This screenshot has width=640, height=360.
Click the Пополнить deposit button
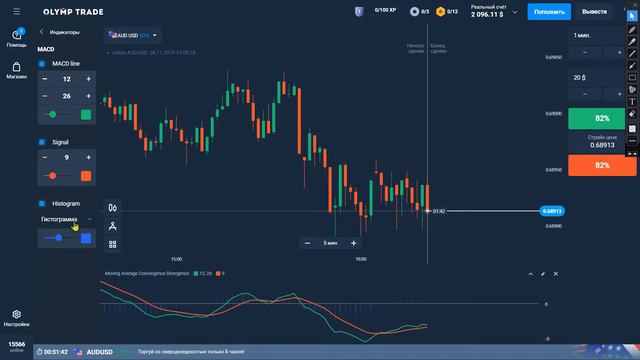tap(549, 12)
